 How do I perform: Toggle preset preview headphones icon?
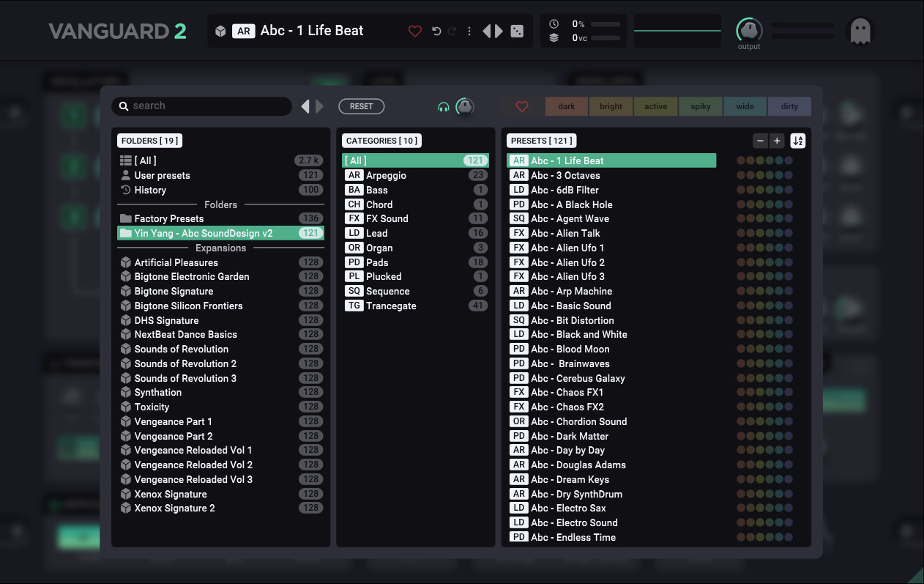[443, 107]
